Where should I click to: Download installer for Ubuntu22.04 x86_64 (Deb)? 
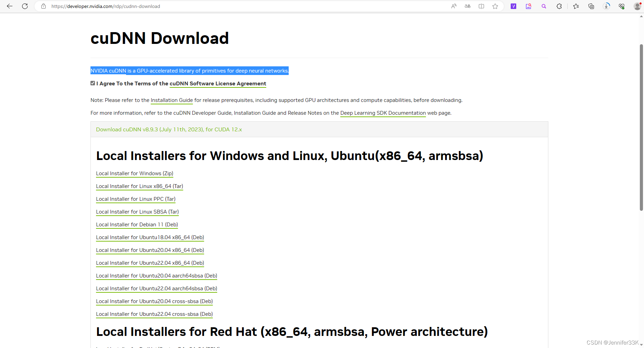[150, 263]
